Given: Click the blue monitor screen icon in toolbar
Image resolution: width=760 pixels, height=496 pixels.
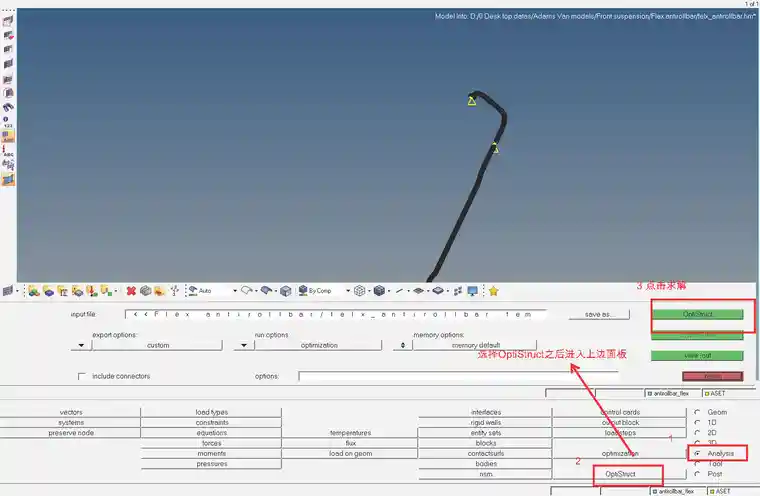Looking at the screenshot, I should click(x=473, y=291).
